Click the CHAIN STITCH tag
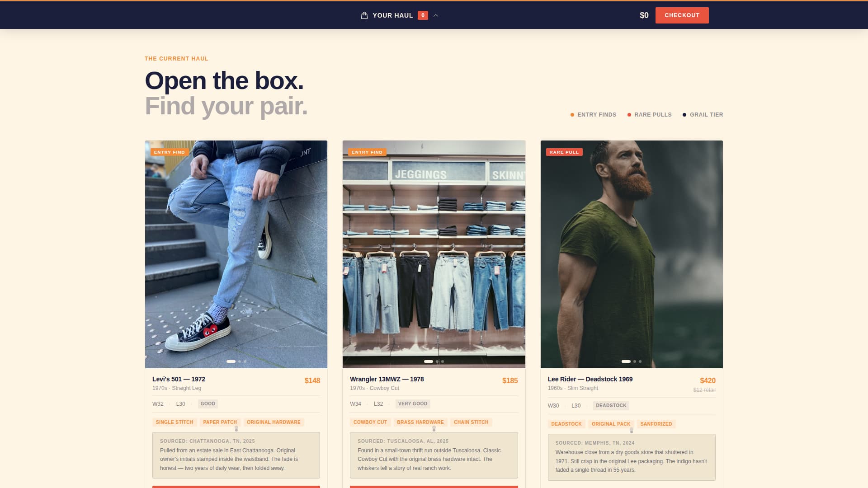Image resolution: width=868 pixels, height=488 pixels. click(471, 422)
